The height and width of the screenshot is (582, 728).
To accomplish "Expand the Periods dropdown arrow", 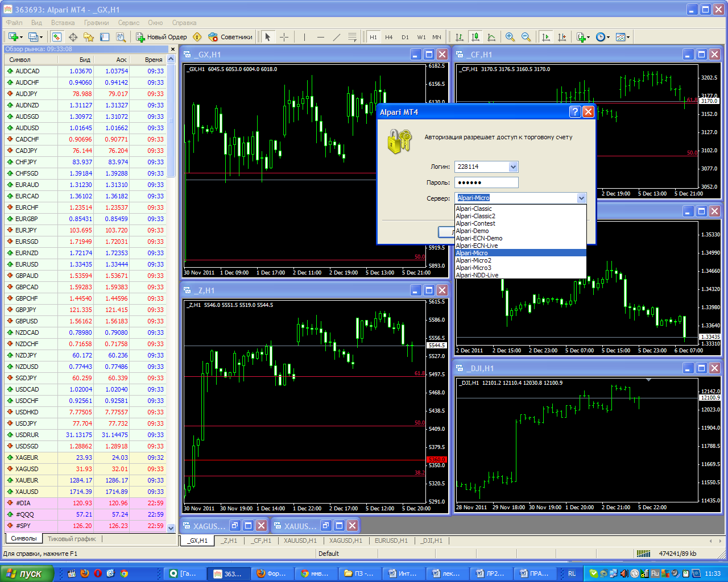I will tap(609, 38).
